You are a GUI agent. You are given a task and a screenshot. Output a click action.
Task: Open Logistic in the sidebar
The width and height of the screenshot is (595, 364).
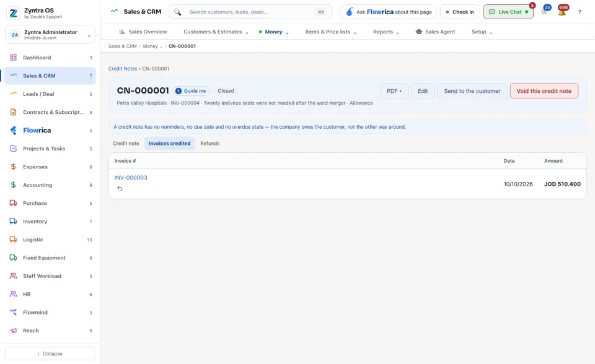50,239
